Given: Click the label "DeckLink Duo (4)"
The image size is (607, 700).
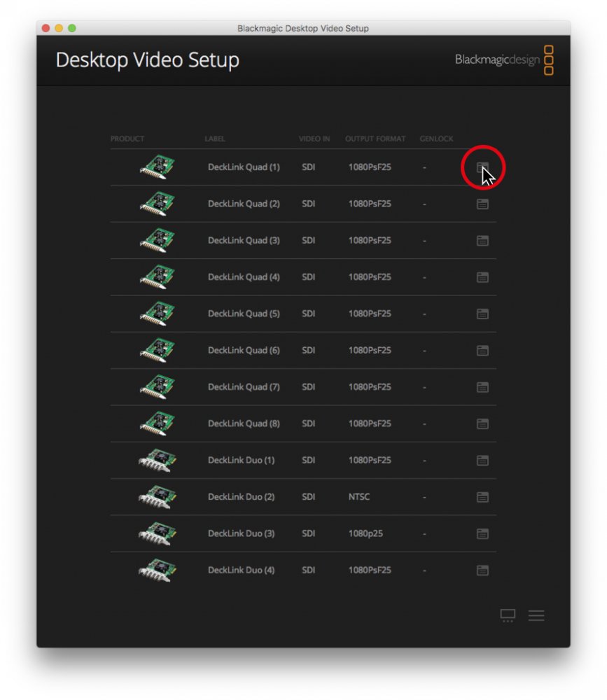Looking at the screenshot, I should [x=242, y=570].
